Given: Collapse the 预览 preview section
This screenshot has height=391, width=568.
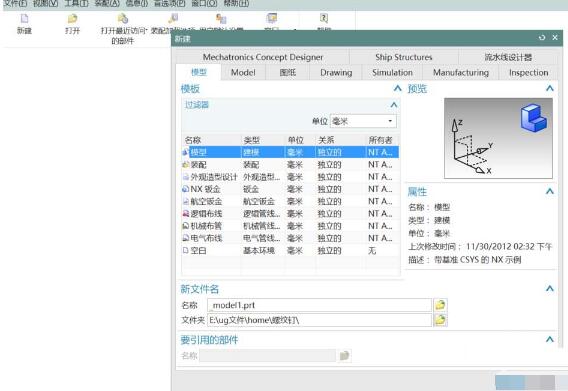Looking at the screenshot, I should [x=550, y=88].
